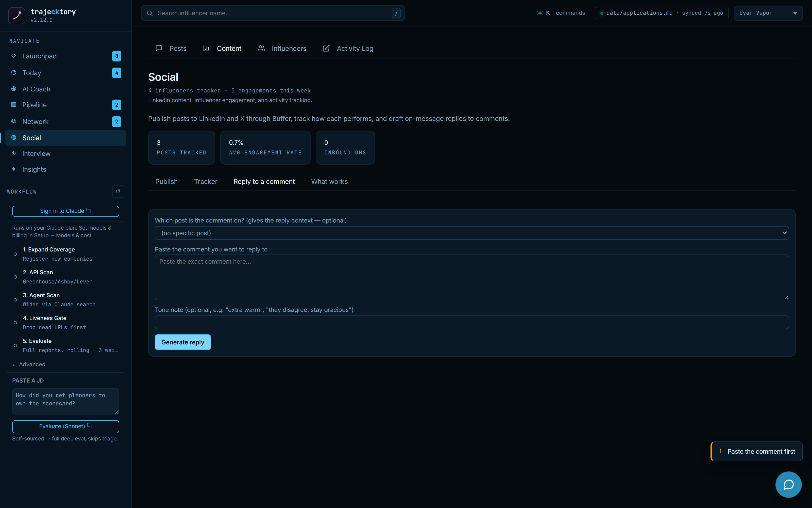This screenshot has height=508, width=812.
Task: Navigate to Pipeline
Action: [x=66, y=105]
